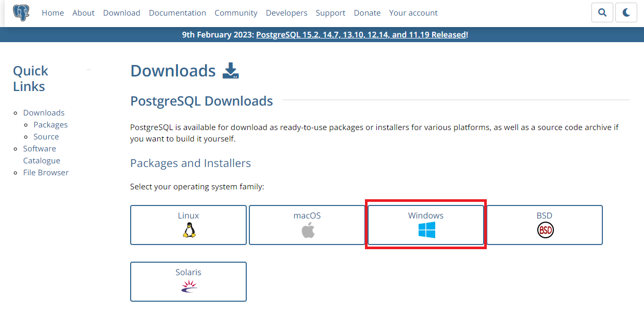Open Software Catalogue quick link

[42, 154]
